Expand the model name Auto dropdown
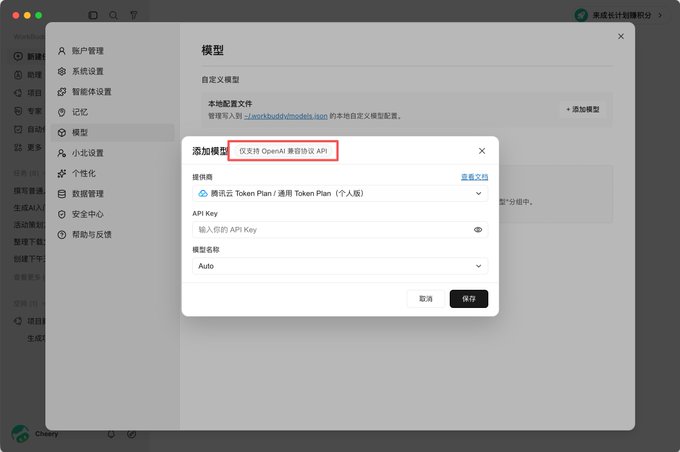 340,266
